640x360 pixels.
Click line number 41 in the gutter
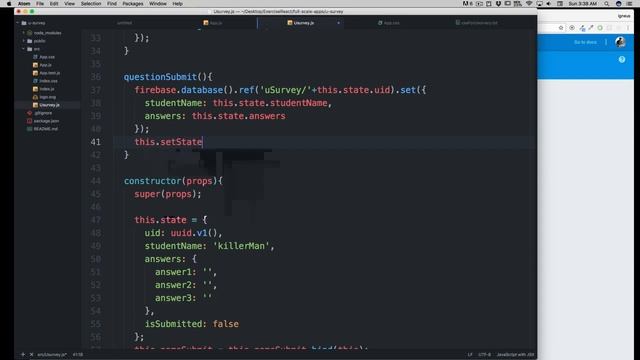click(x=96, y=142)
